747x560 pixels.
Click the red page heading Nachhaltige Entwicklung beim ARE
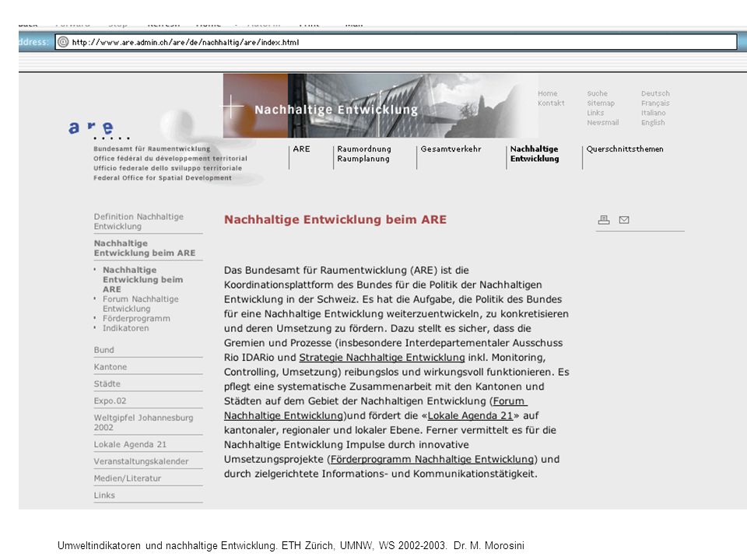coord(335,219)
